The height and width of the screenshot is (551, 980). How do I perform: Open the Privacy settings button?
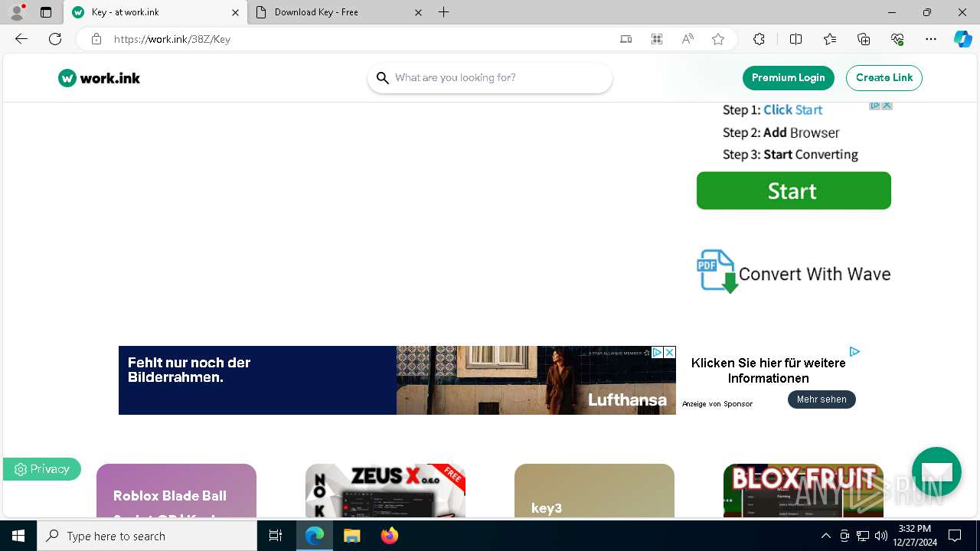42,469
